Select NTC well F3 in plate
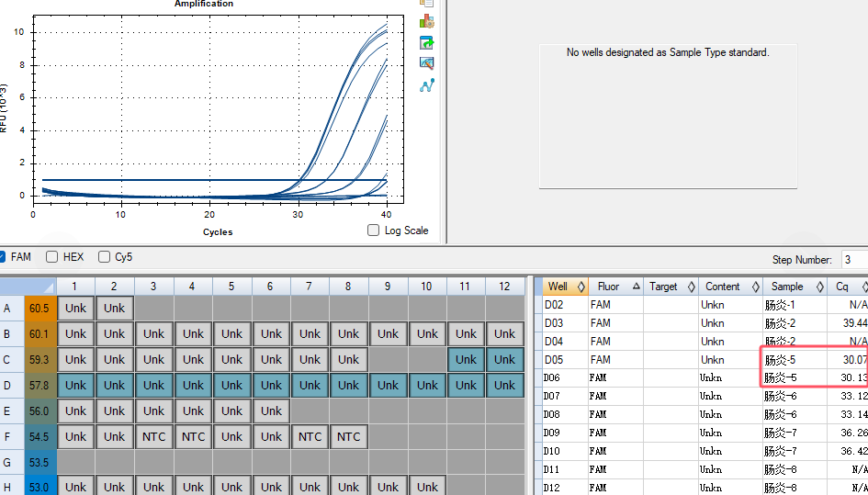 (x=153, y=437)
